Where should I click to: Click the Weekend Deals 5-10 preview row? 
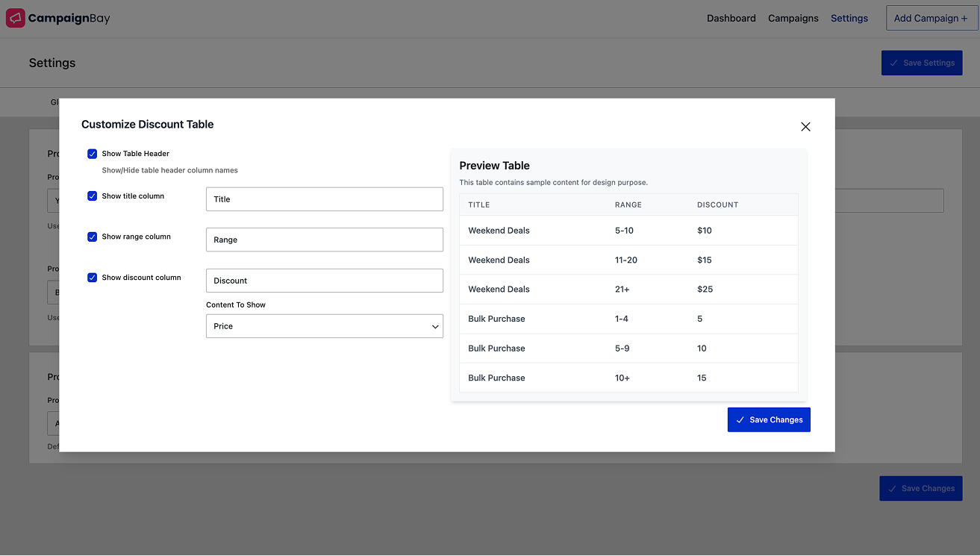pos(628,230)
